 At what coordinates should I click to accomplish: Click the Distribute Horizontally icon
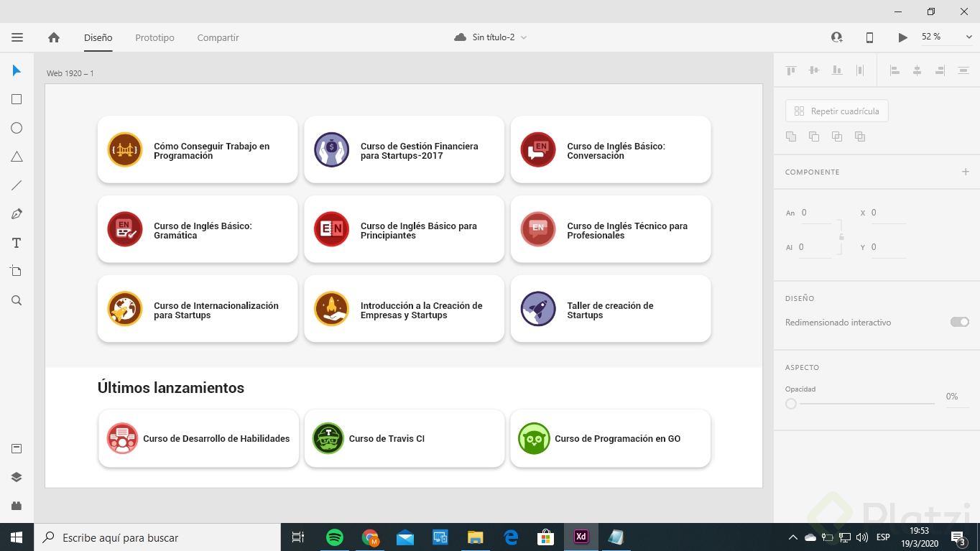pos(963,70)
